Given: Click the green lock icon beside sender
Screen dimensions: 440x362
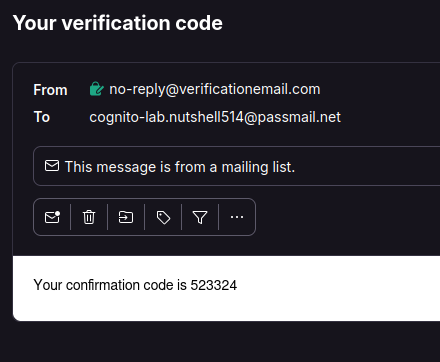Looking at the screenshot, I should [96, 89].
